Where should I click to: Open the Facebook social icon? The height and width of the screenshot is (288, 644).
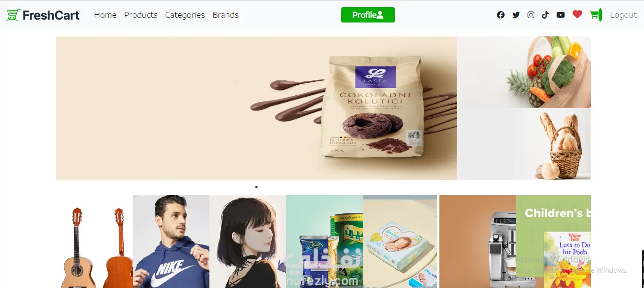pyautogui.click(x=501, y=15)
